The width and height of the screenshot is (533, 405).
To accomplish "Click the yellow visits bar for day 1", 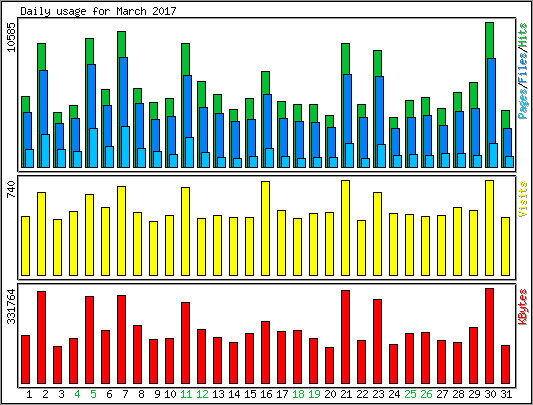I will point(25,246).
